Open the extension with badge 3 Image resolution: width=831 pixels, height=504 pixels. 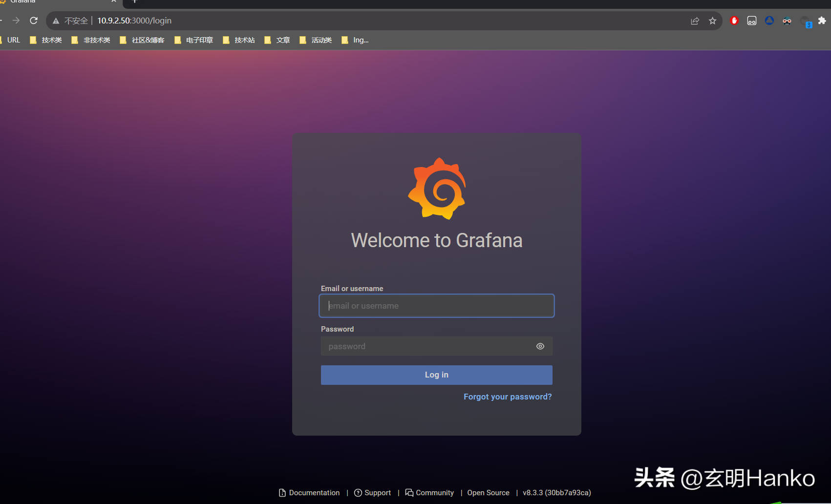click(x=806, y=21)
